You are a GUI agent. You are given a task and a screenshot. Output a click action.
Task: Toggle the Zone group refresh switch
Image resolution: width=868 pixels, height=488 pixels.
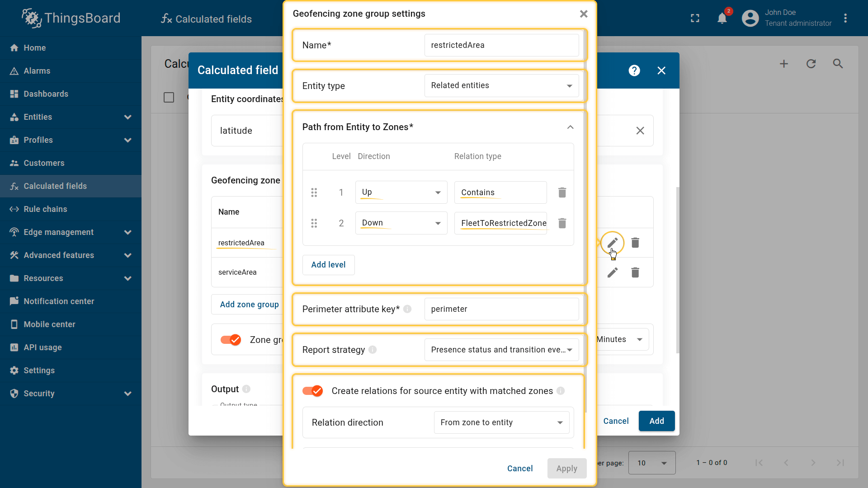(x=231, y=340)
